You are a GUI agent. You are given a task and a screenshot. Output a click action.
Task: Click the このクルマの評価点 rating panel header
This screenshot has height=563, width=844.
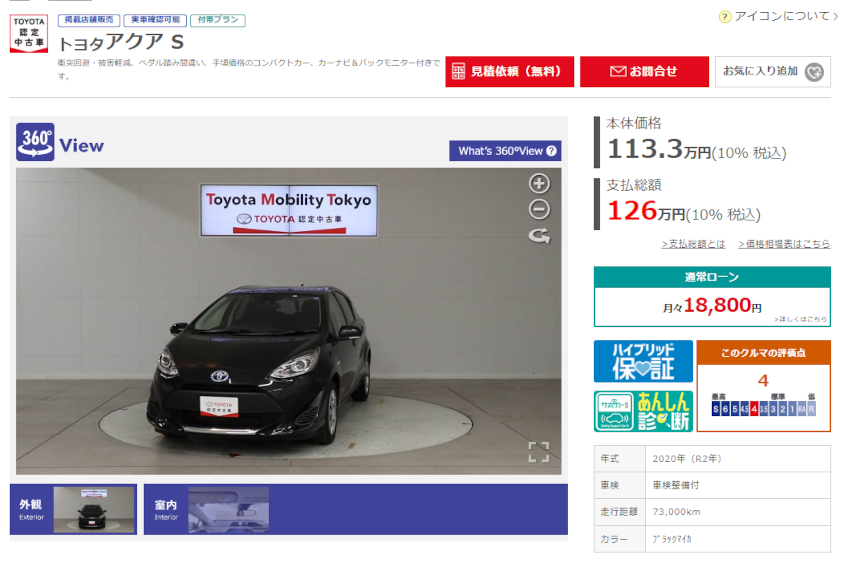763,353
